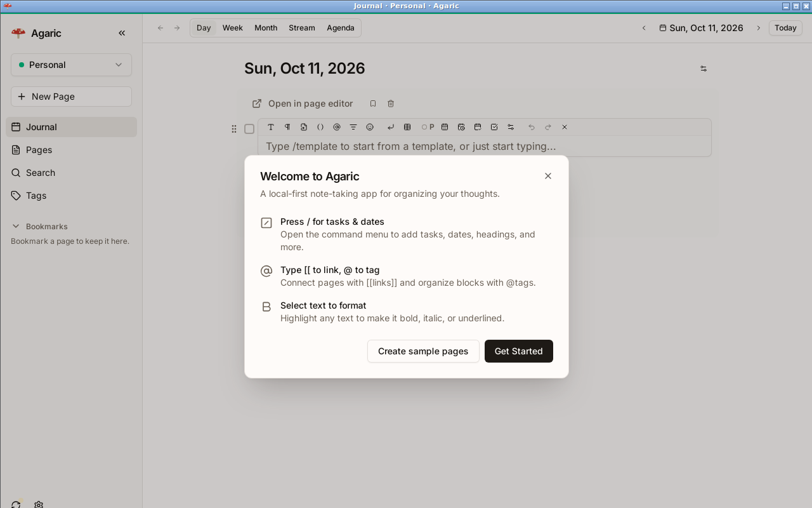Click the Get Started button
The width and height of the screenshot is (812, 508).
click(519, 351)
